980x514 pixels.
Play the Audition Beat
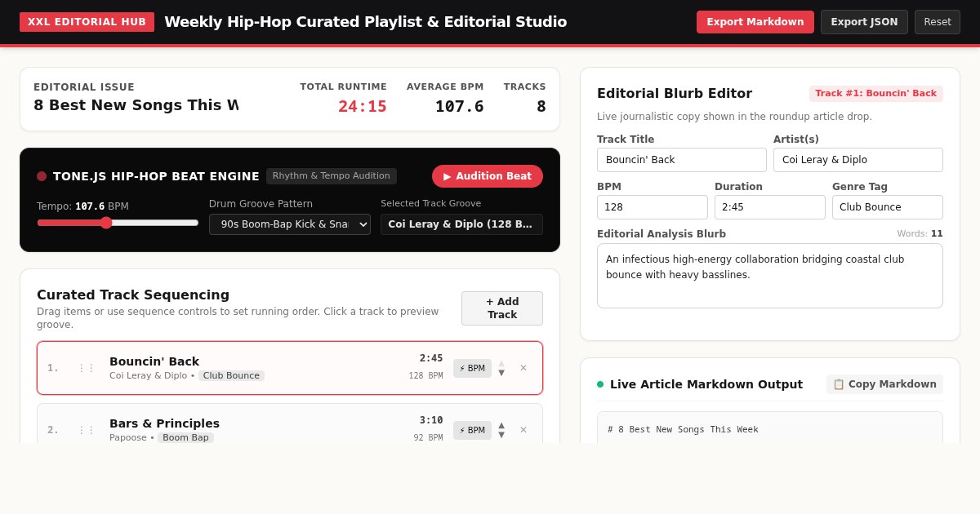[x=488, y=176]
